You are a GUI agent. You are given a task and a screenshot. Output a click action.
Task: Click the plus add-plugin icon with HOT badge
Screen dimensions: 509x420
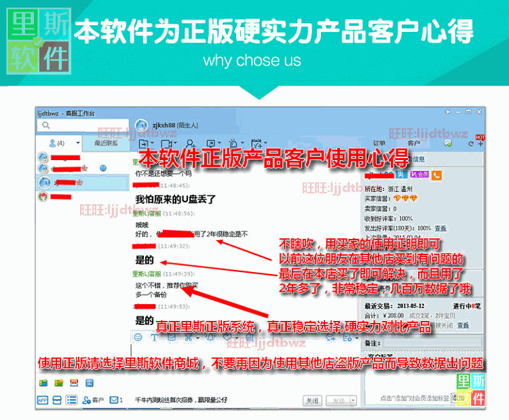[x=480, y=143]
